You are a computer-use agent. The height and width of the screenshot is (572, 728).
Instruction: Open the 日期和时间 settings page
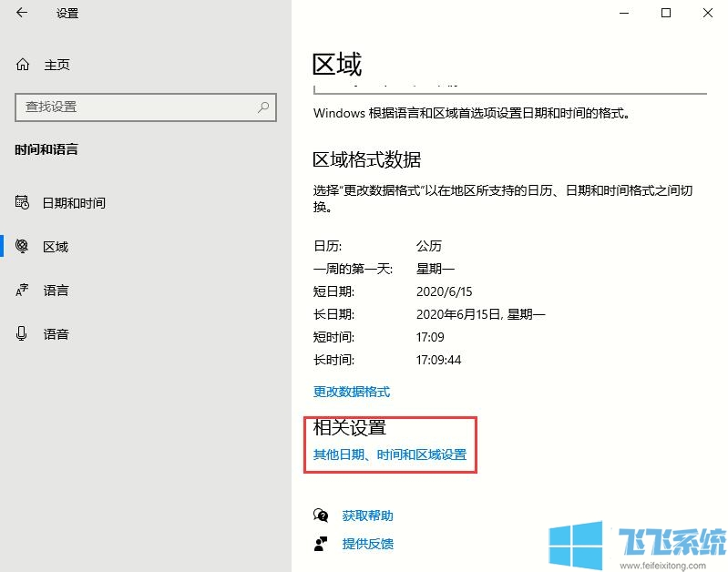74,203
